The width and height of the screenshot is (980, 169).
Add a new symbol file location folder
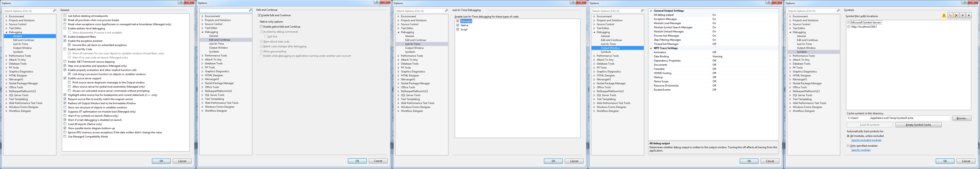pyautogui.click(x=950, y=16)
